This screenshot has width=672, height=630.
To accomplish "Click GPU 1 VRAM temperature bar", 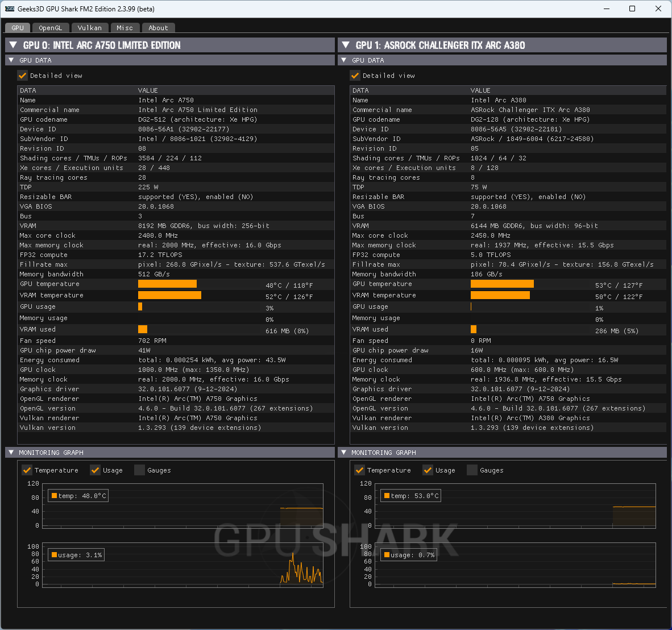I will tap(500, 295).
